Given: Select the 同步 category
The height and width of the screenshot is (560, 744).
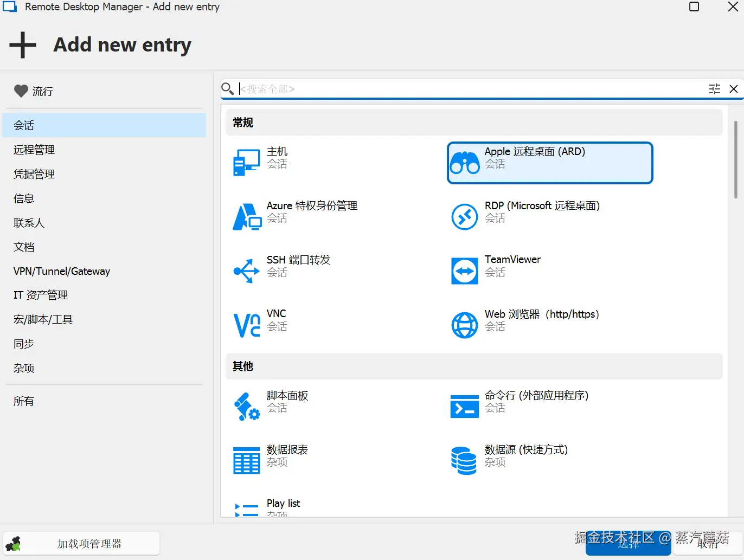Looking at the screenshot, I should tap(104, 344).
